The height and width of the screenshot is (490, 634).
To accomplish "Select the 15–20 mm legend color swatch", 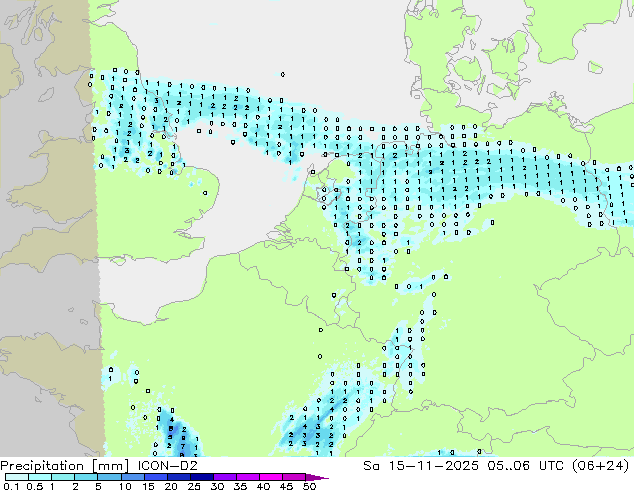I will tap(155, 477).
